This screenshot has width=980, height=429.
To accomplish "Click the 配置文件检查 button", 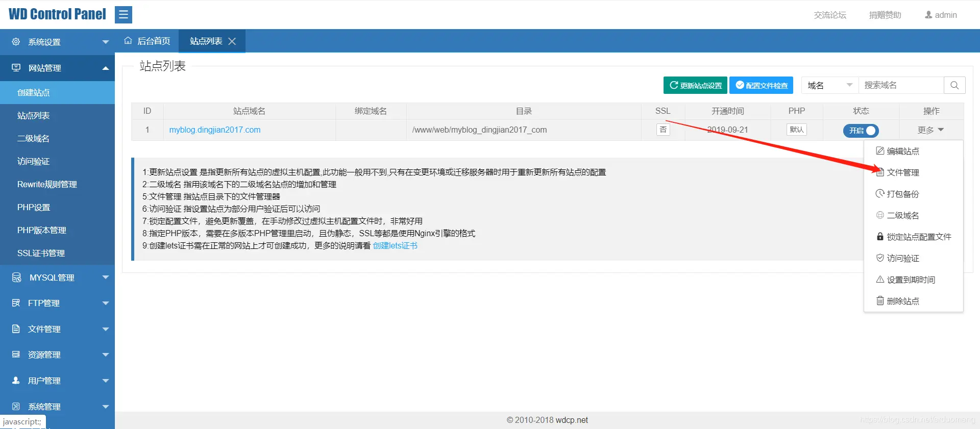I will pos(761,85).
